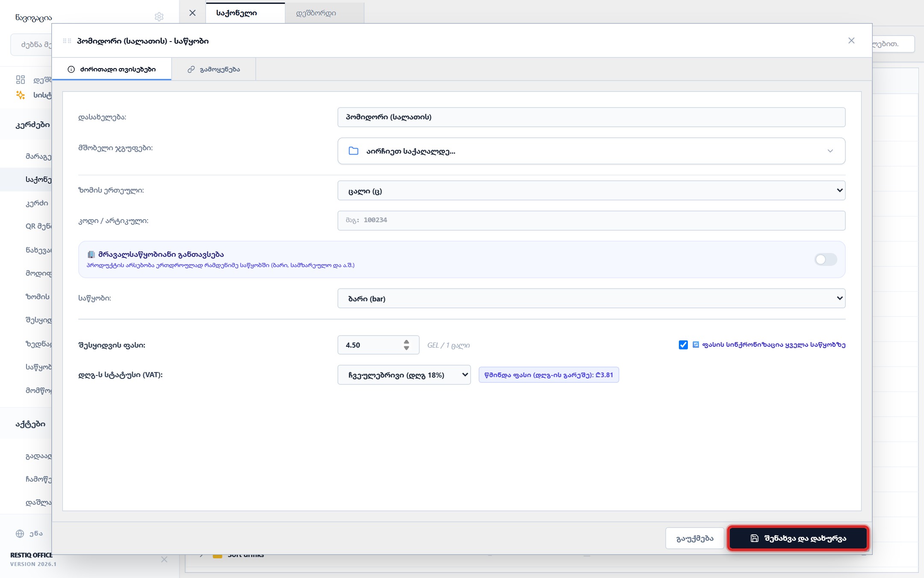The width and height of the screenshot is (924, 578).
Task: Click the კერძები sidebar section header
Action: pos(33,125)
